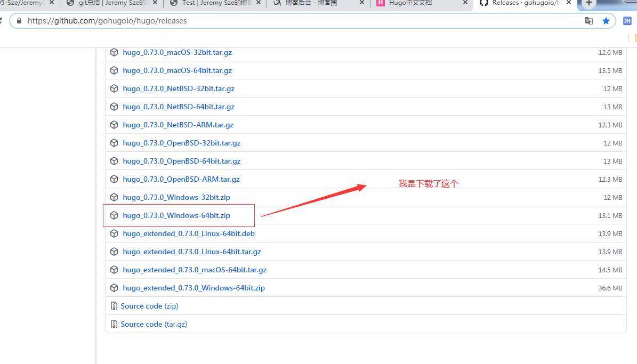Screen dimensions: 637x364
Task: Download hugo_0.73.0_NetBSD-ARM.tar.gz
Action: tap(178, 125)
